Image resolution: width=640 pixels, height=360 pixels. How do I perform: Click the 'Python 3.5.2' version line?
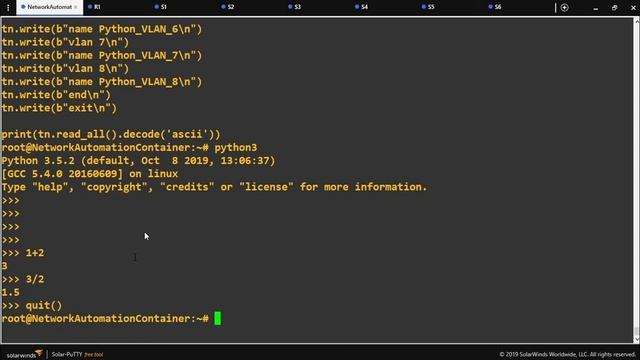pyautogui.click(x=138, y=161)
